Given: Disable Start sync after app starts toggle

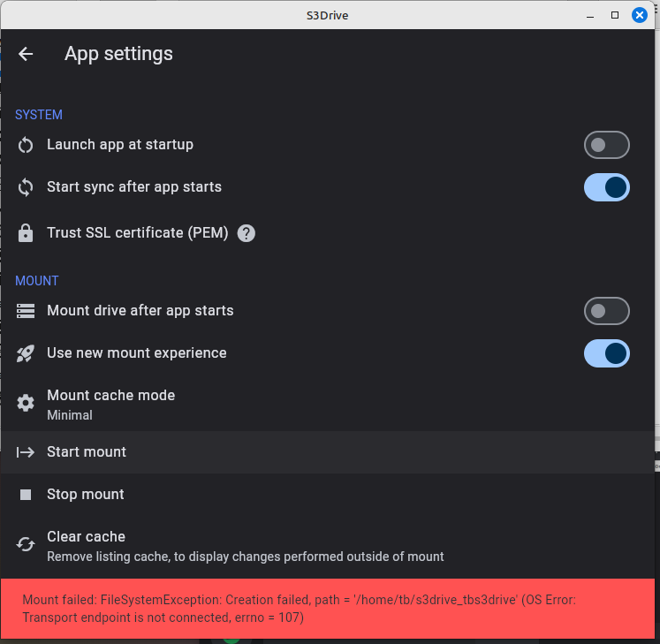Looking at the screenshot, I should 606,187.
